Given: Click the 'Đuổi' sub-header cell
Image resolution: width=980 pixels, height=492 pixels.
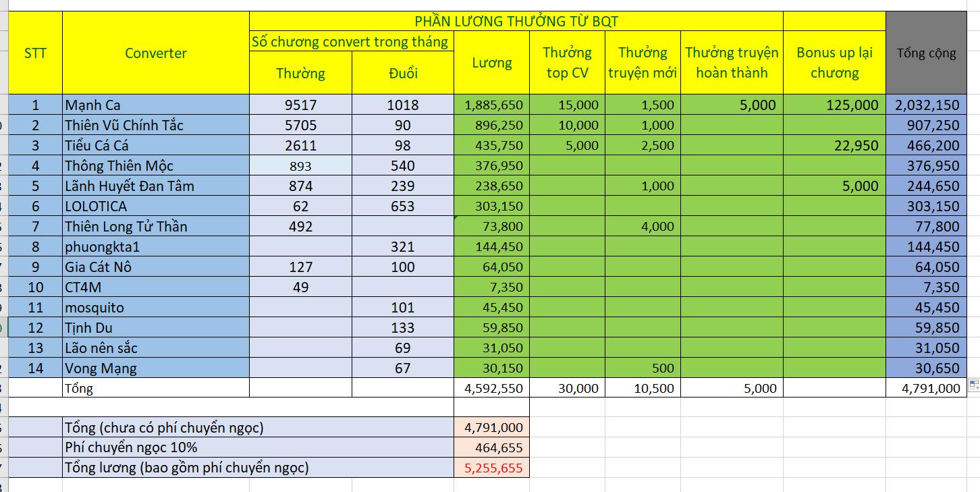Looking at the screenshot, I should 403,73.
